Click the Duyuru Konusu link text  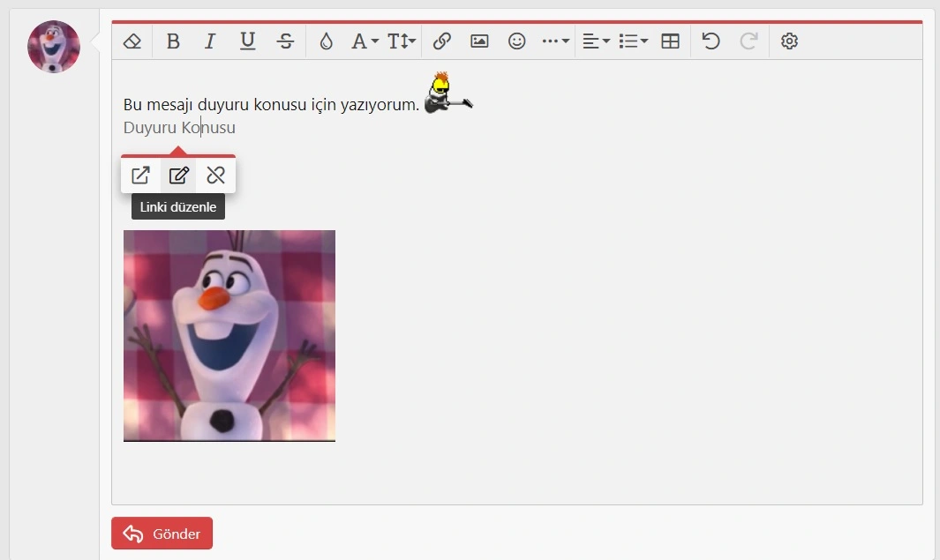coord(179,128)
